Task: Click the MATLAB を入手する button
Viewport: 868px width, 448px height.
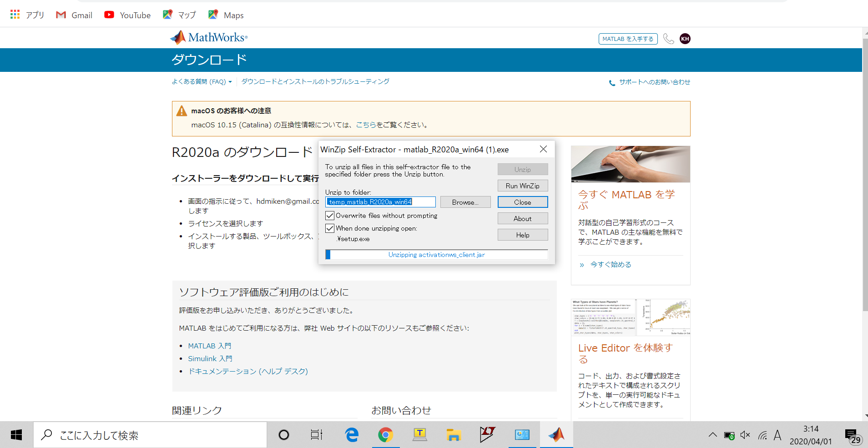Action: pos(628,39)
